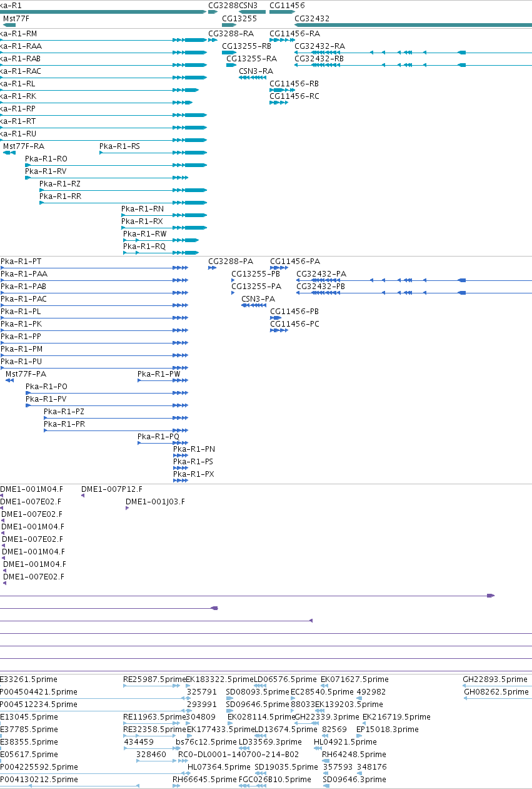Click the 492982 feature label
Screen dimensions: 532x789
(x=371, y=692)
